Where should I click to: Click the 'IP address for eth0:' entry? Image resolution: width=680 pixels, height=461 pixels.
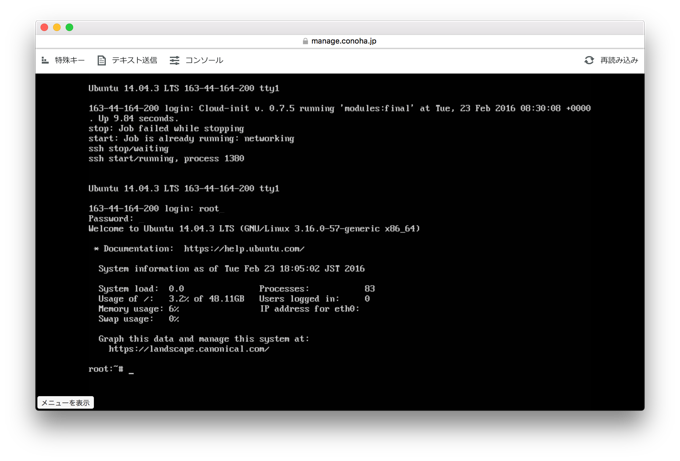pyautogui.click(x=310, y=309)
